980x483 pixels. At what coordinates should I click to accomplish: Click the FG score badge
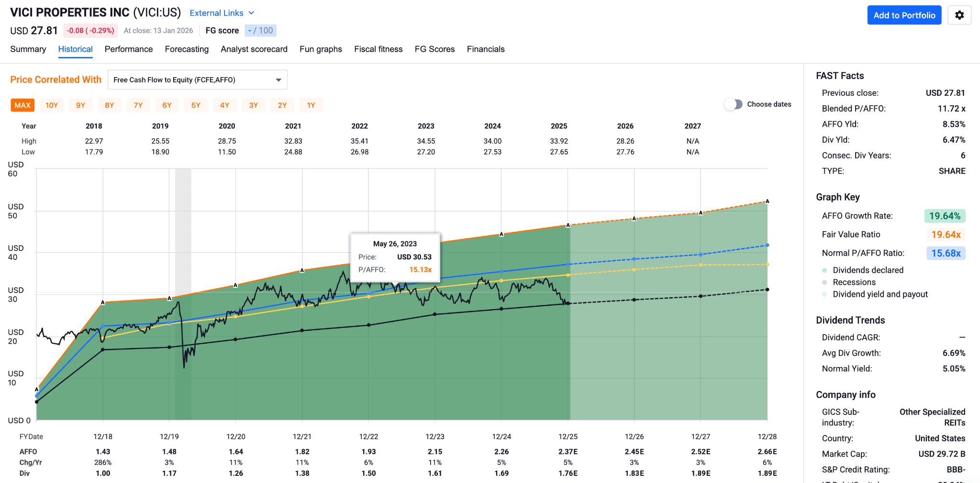tap(260, 31)
